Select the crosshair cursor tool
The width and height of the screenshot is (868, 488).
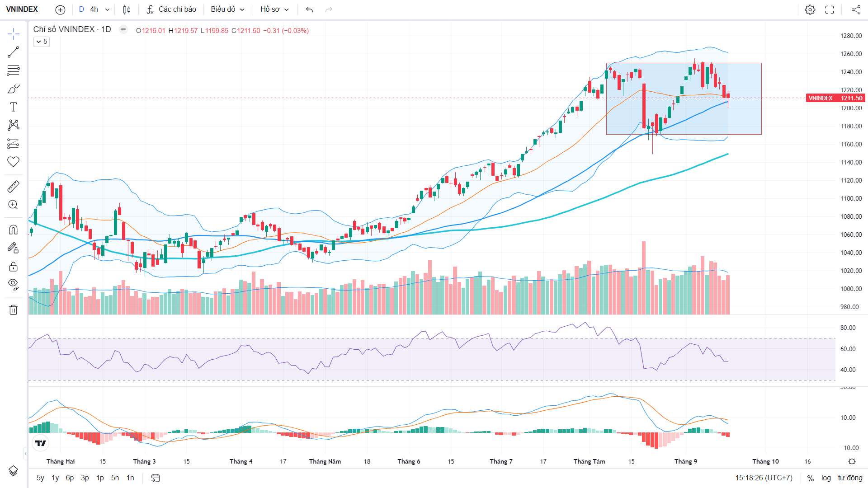tap(14, 34)
